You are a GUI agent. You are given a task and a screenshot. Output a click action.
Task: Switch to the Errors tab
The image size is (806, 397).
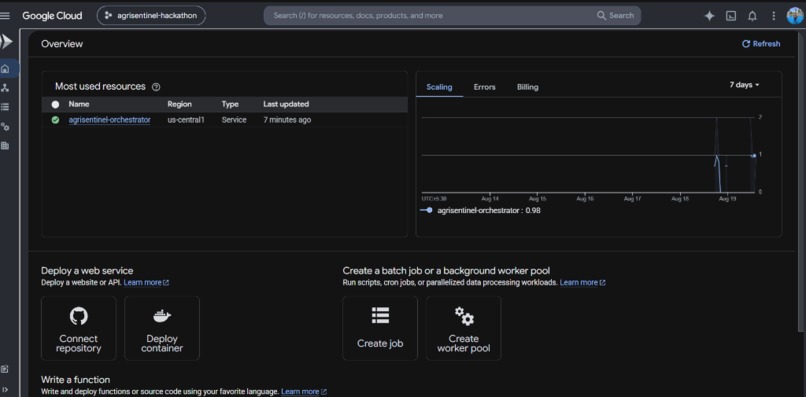point(484,87)
